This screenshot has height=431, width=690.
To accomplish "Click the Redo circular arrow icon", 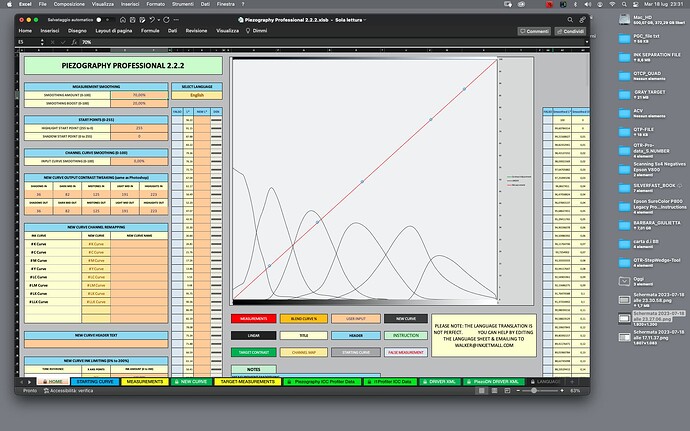I will [x=166, y=20].
